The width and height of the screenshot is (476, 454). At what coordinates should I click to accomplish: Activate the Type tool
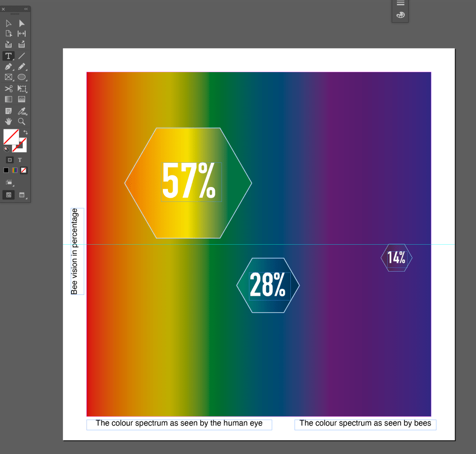8,56
